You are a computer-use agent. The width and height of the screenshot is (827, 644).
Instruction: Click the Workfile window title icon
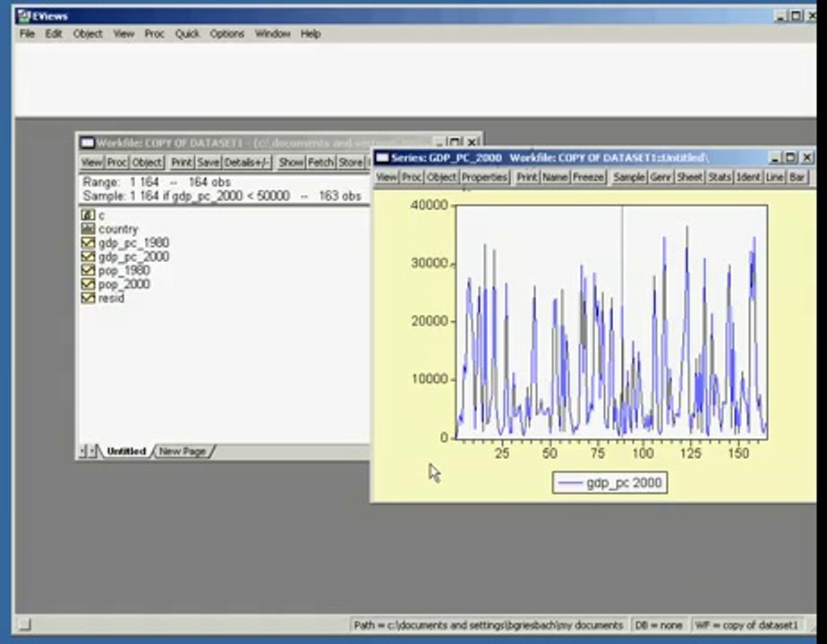[87, 143]
